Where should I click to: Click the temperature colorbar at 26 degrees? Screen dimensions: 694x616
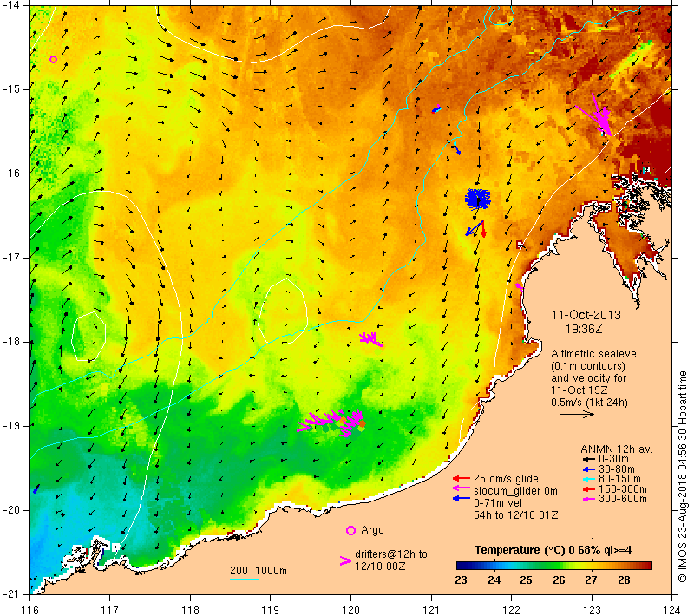coord(559,566)
